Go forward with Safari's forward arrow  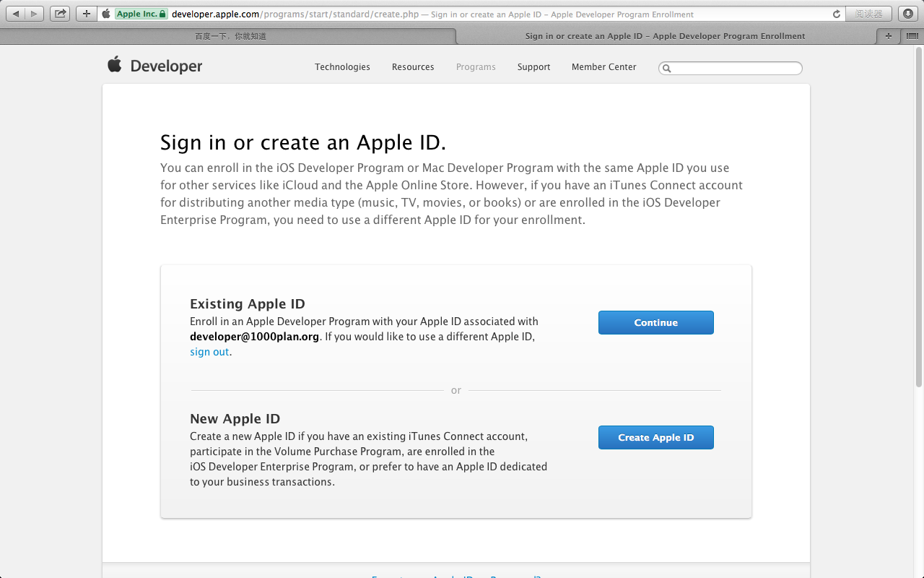click(35, 14)
